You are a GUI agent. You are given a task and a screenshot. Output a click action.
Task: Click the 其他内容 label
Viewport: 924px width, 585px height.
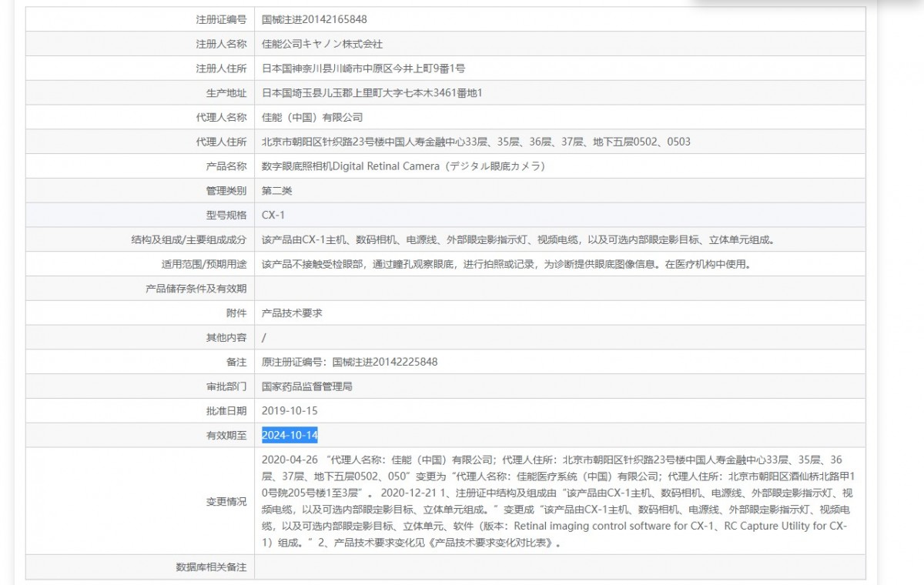(x=226, y=337)
